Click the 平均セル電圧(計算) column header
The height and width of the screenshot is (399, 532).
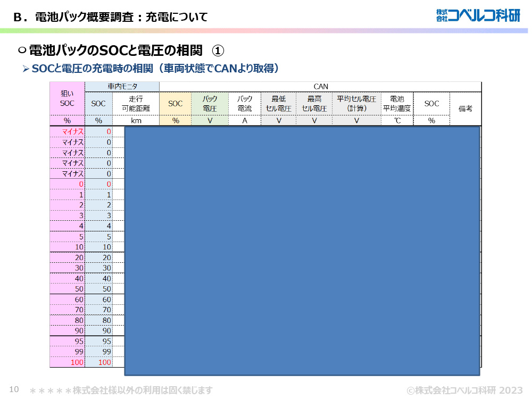tap(356, 104)
